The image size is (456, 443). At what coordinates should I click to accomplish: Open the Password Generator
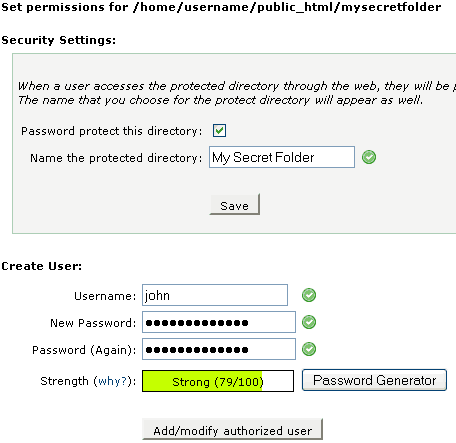click(374, 380)
